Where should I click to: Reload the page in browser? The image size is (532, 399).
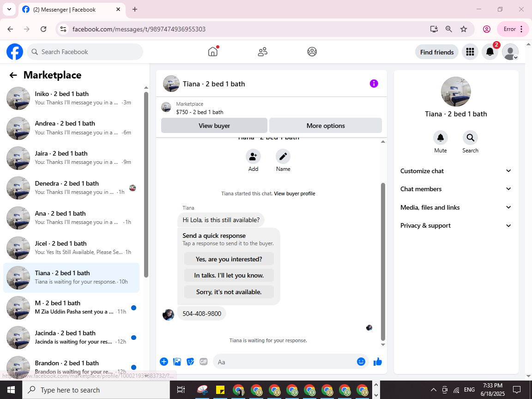(x=43, y=29)
